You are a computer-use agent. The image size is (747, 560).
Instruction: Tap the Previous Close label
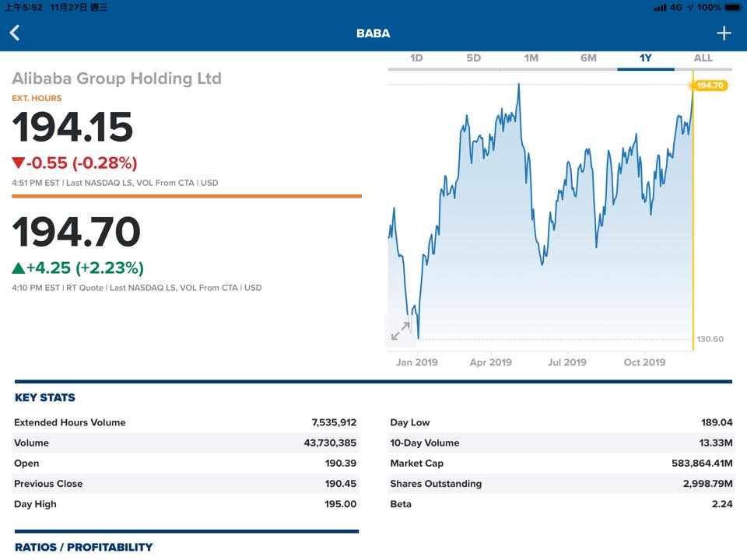(x=48, y=484)
